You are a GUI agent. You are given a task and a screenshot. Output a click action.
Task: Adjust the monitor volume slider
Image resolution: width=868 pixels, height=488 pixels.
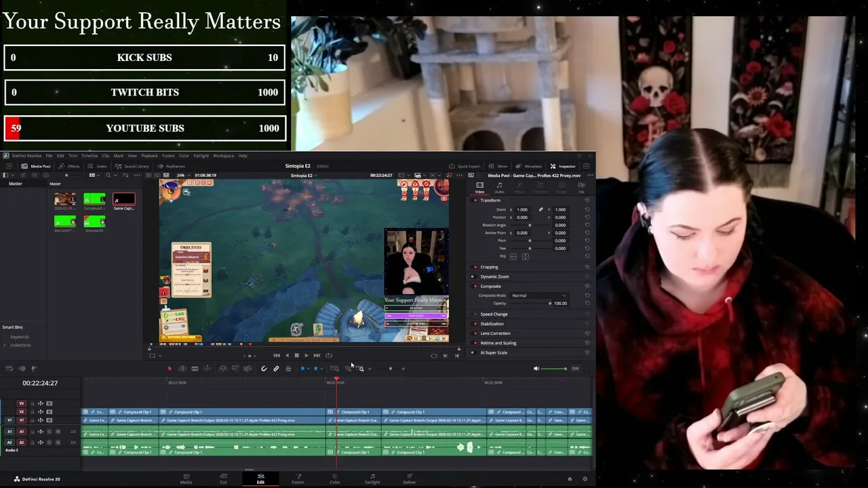pyautogui.click(x=554, y=369)
